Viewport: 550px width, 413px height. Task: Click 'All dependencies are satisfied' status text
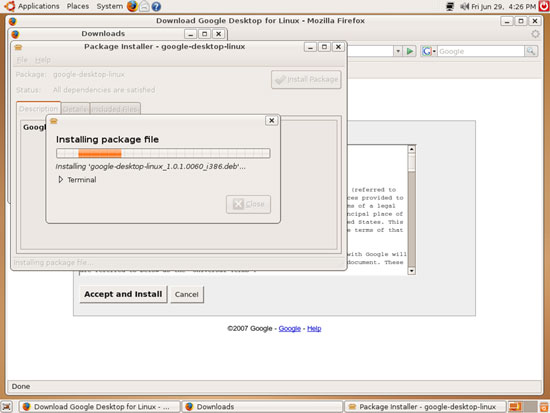click(x=104, y=90)
